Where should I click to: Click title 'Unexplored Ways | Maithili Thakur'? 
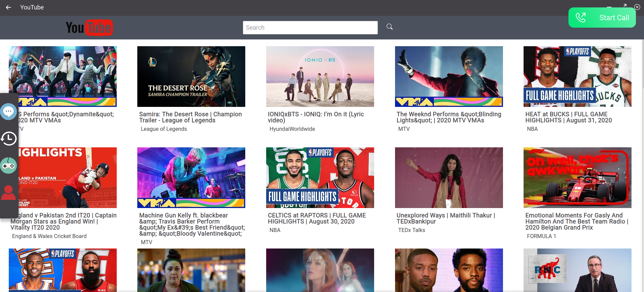point(446,218)
